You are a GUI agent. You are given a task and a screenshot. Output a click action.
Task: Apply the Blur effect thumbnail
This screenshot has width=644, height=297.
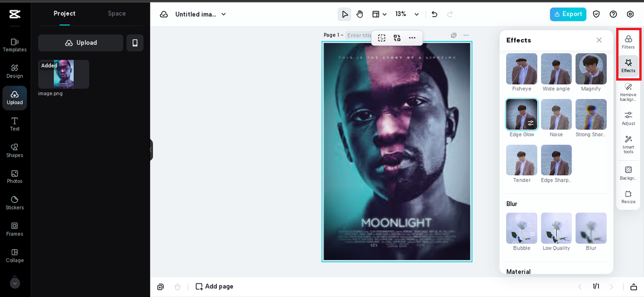tap(591, 228)
